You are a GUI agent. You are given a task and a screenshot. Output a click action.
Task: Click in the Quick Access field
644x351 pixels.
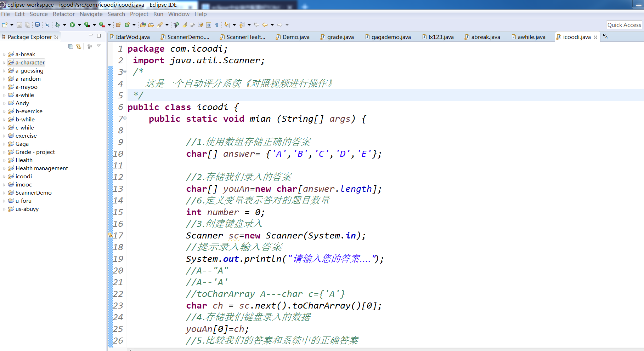point(624,25)
